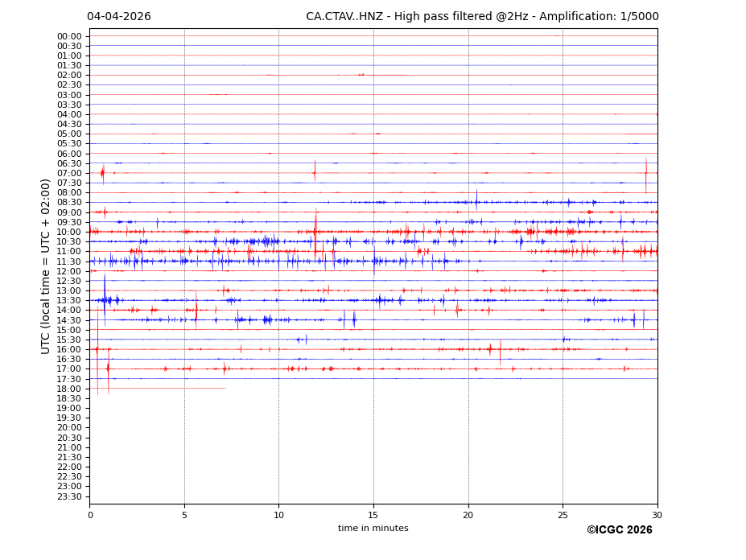Click the ©ICGC 2026 copyright text
Image resolution: width=746 pixels, height=560 pixels.
[619, 530]
